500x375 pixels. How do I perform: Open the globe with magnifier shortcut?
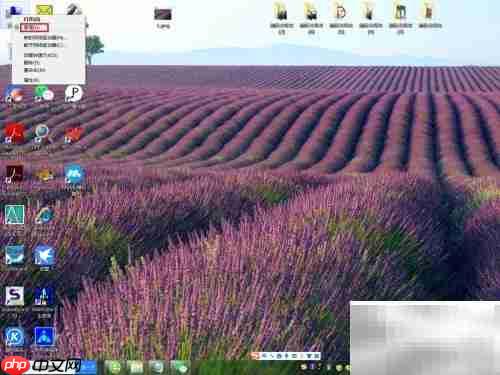coord(42,134)
